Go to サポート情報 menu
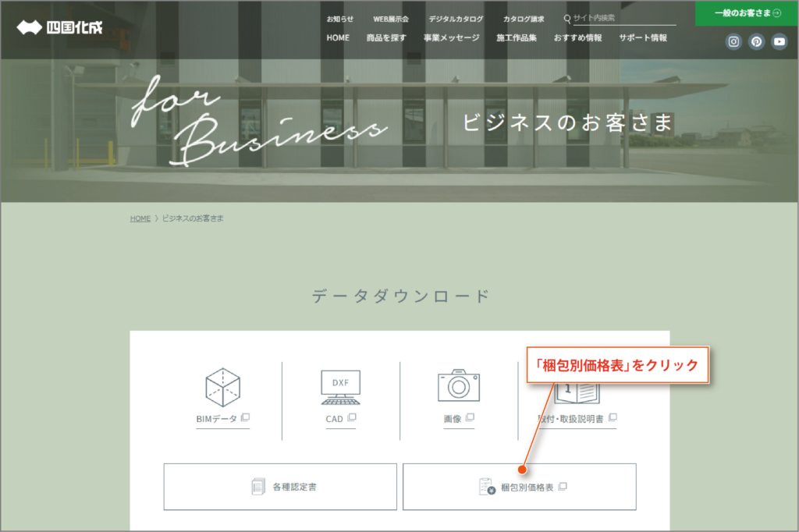799x532 pixels. [643, 37]
